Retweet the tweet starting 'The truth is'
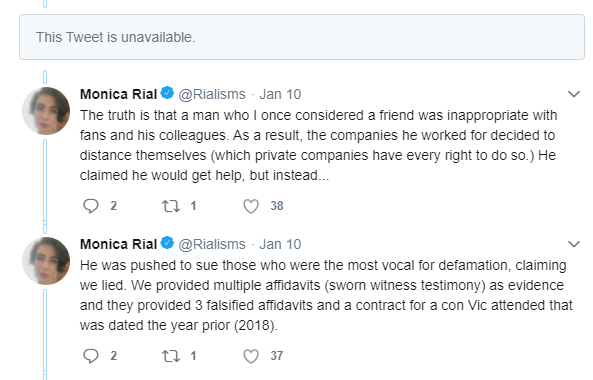This screenshot has width=593, height=380. pos(171,206)
